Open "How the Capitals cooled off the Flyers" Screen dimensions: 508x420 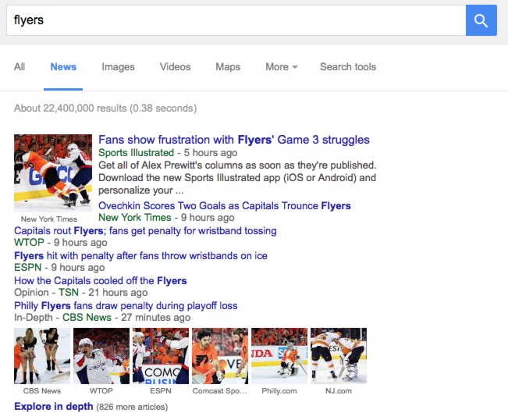pyautogui.click(x=101, y=280)
